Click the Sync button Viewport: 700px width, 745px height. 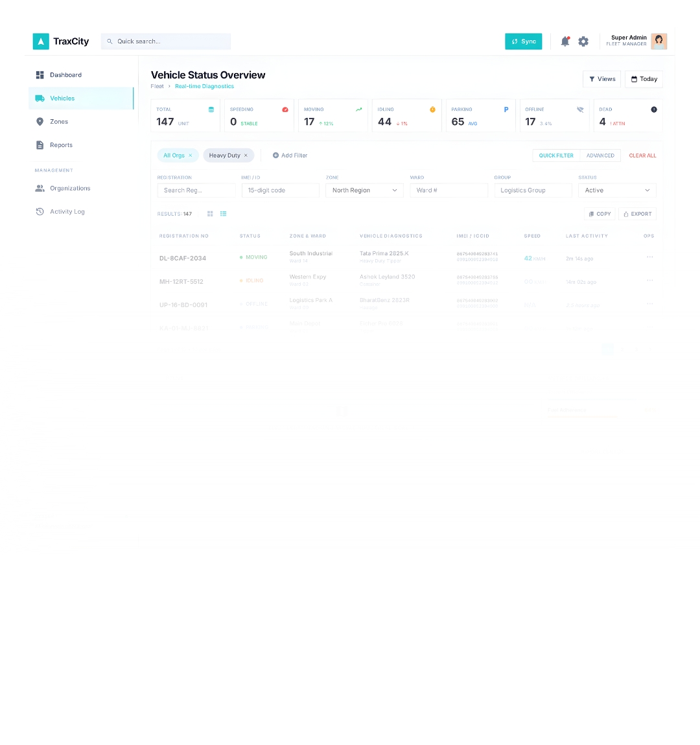tap(523, 41)
